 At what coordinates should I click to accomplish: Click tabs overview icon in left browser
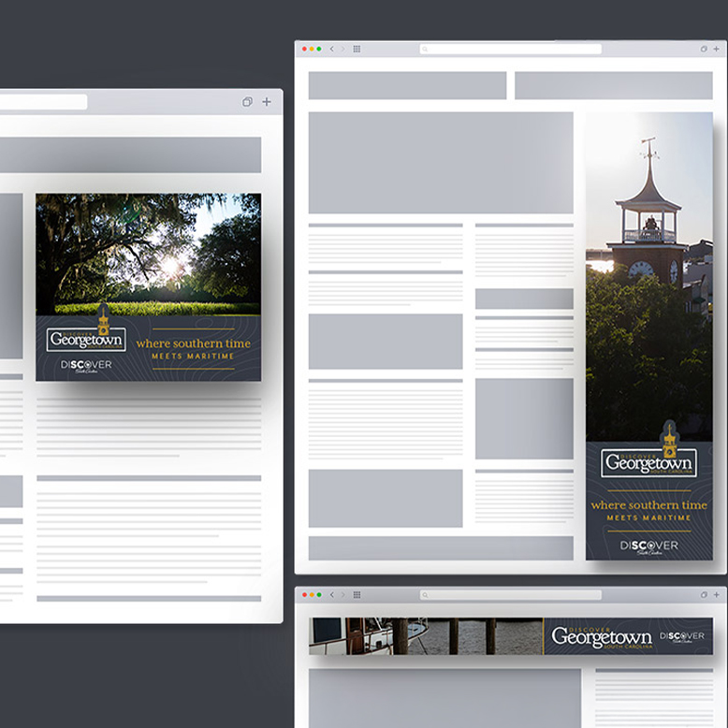[x=247, y=102]
